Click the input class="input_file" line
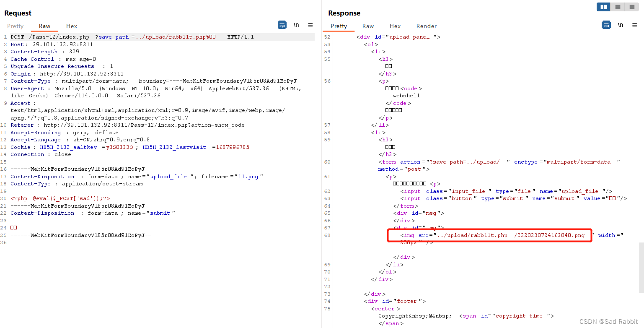The image size is (644, 328). click(506, 191)
